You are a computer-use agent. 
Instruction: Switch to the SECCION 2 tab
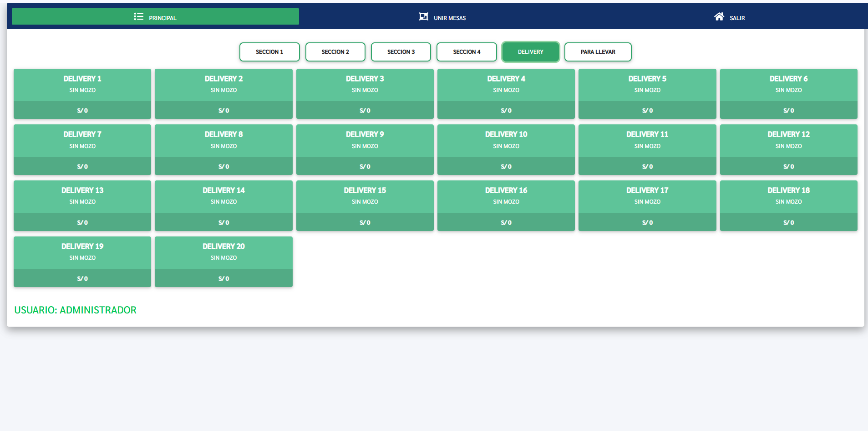[335, 52]
